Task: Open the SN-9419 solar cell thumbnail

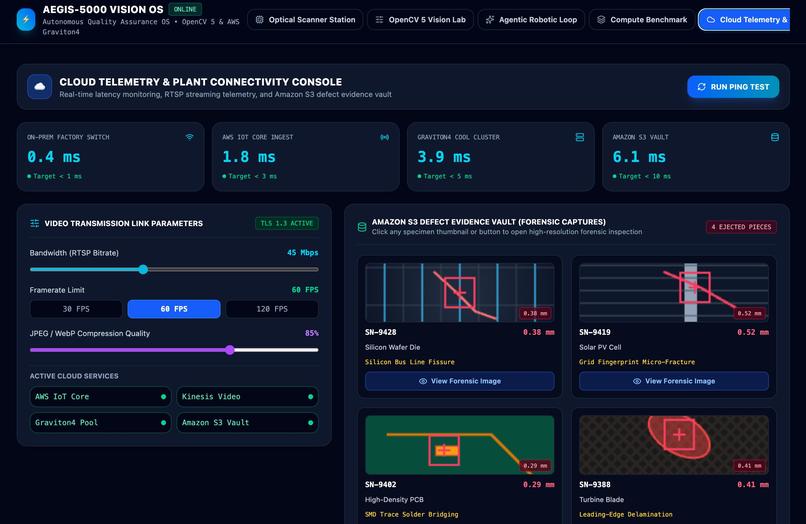Action: click(674, 293)
